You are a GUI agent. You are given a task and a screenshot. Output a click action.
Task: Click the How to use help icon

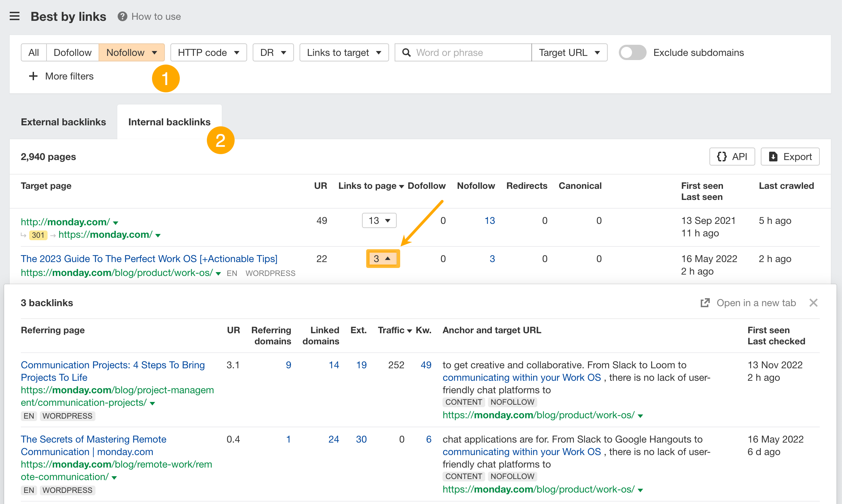[122, 16]
